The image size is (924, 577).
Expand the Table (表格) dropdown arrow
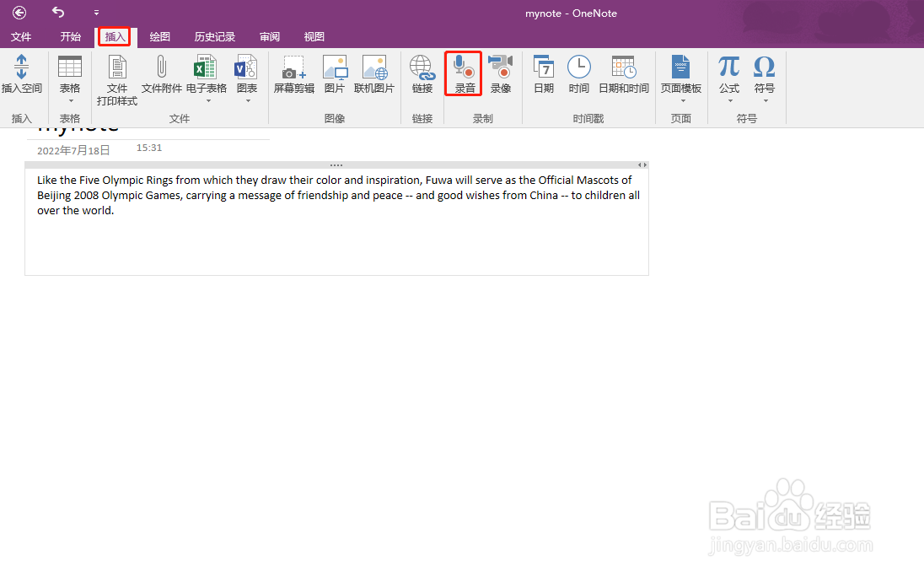pos(71,101)
